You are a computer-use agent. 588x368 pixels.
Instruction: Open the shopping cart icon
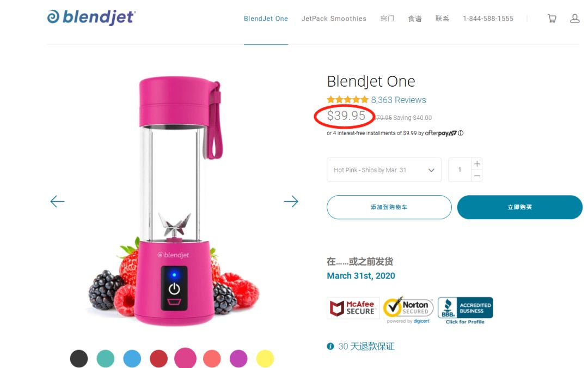coord(552,19)
